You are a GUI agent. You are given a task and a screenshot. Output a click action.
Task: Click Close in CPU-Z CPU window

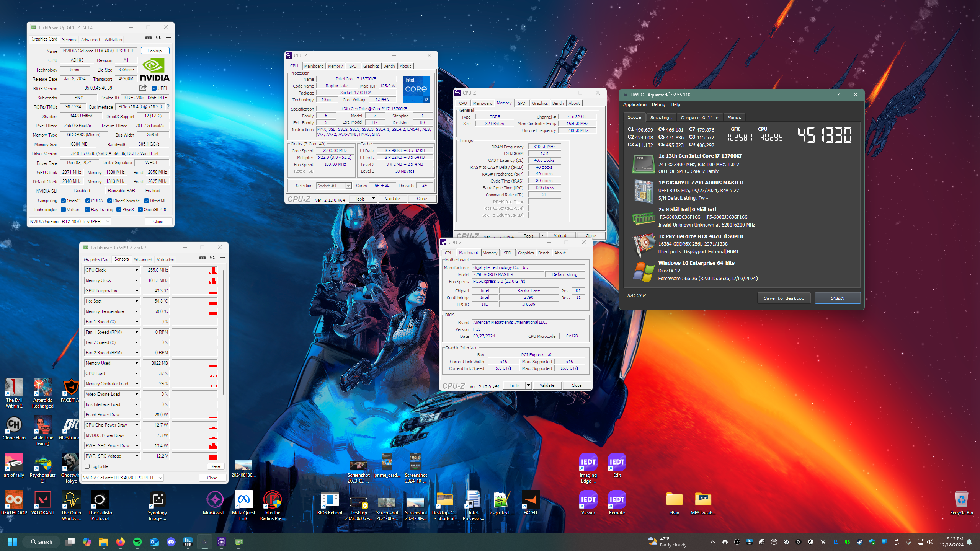pyautogui.click(x=422, y=198)
